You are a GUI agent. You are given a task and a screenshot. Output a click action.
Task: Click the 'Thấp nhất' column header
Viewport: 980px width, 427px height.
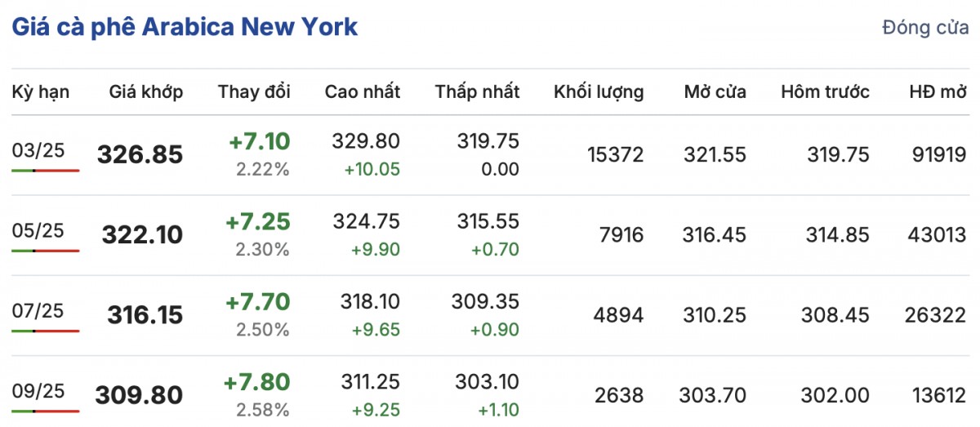point(477,92)
